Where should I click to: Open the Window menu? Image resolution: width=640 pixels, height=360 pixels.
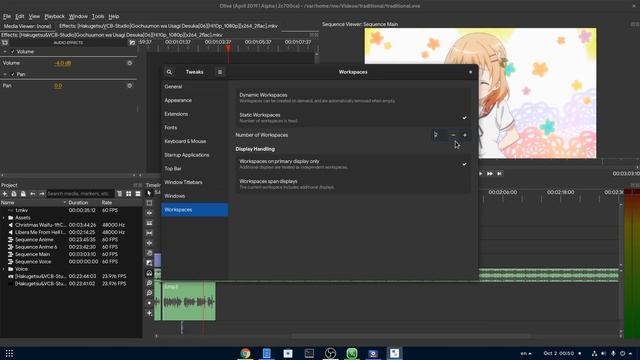click(x=78, y=16)
